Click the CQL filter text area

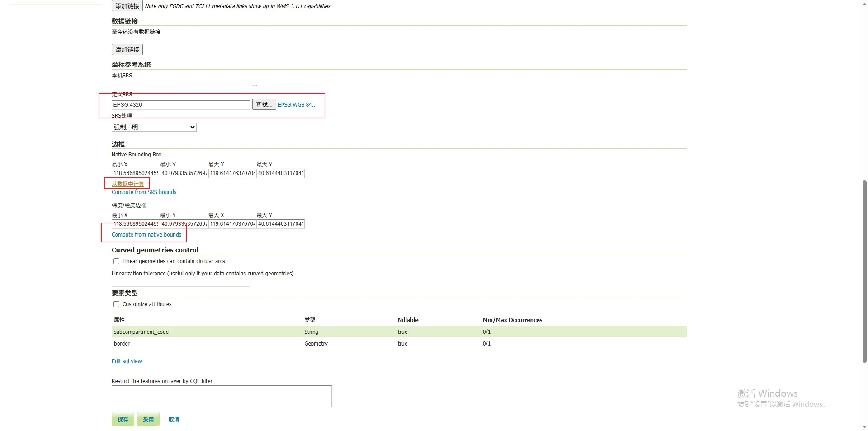pos(222,396)
